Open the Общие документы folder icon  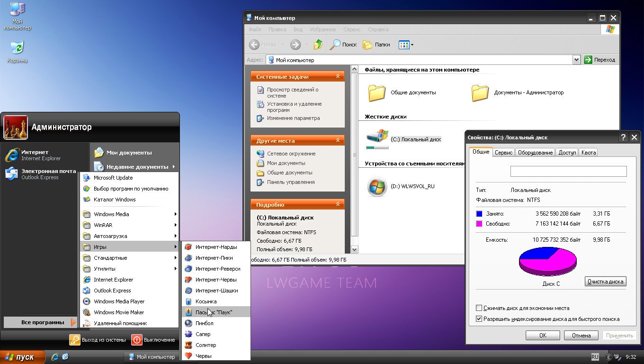coord(377,93)
